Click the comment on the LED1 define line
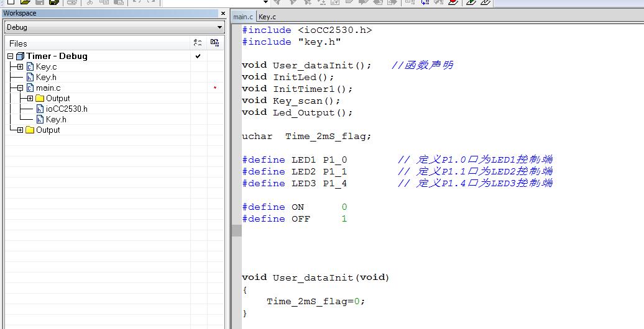The width and height of the screenshot is (644, 329). (475, 160)
